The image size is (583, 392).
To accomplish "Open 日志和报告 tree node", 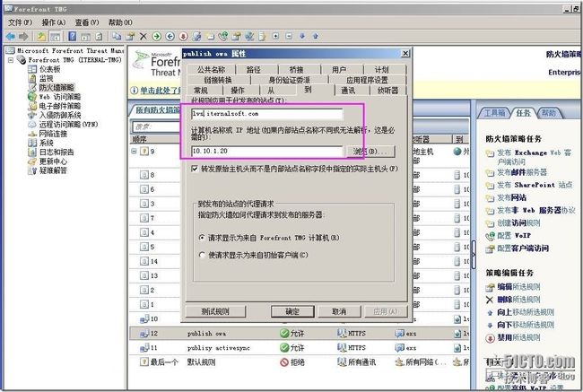I will 57,152.
